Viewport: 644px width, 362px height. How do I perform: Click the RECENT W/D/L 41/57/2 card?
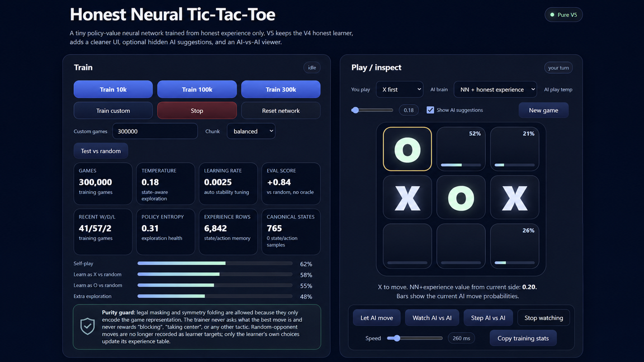103,232
